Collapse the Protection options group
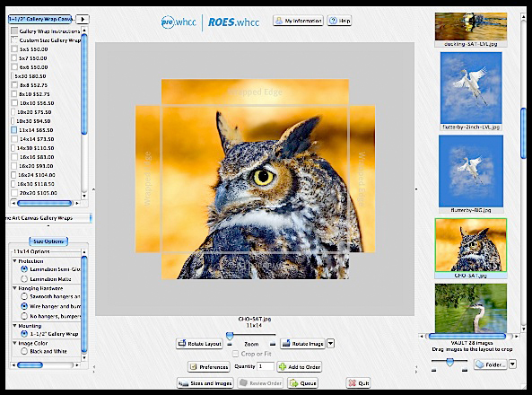The image size is (532, 395). (x=14, y=261)
